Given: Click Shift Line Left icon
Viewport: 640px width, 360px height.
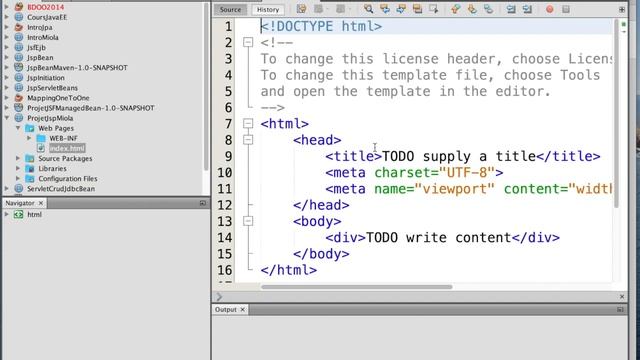Looking at the screenshot, I should click(x=511, y=9).
